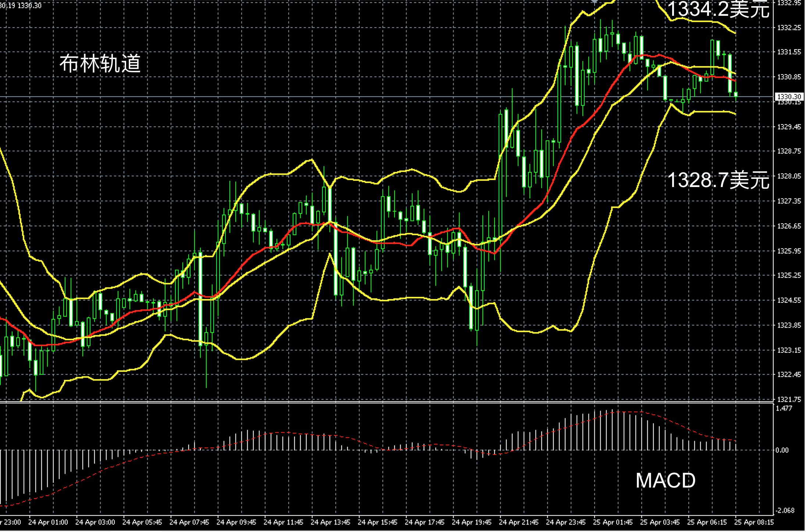
Task: Click the MACD indicator label
Action: point(666,480)
